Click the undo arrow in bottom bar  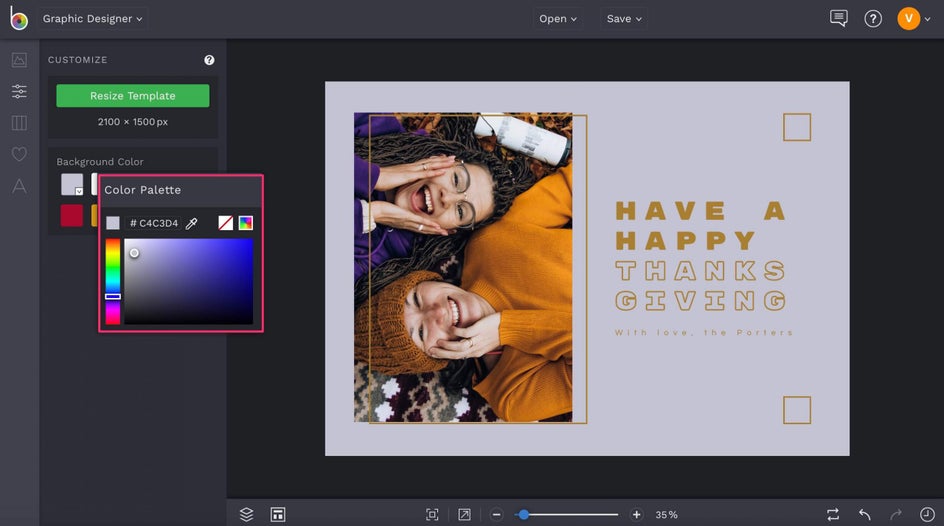click(864, 514)
